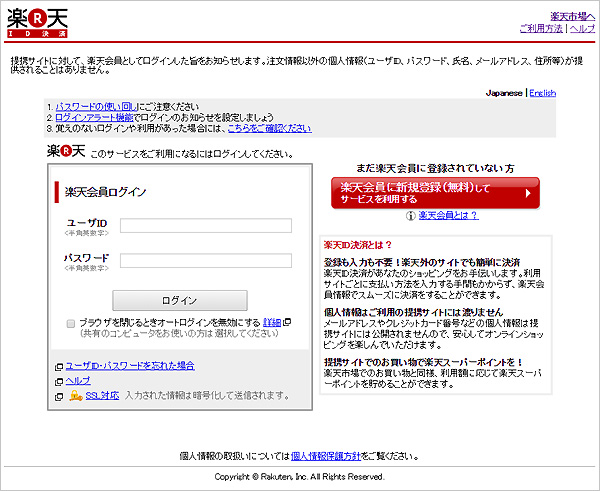This screenshot has width=600, height=491.
Task: Open the ご利用方法 link at top right
Action: pos(541,28)
